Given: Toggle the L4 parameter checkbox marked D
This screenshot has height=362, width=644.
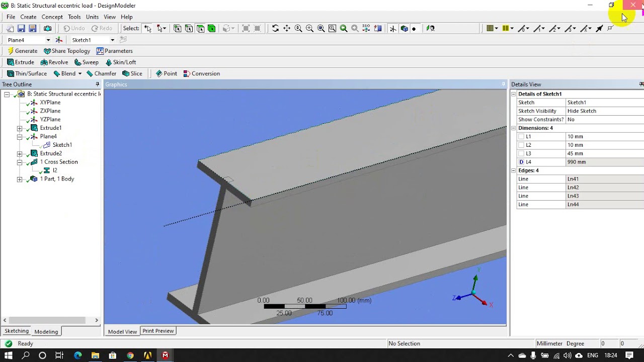Looking at the screenshot, I should 521,162.
